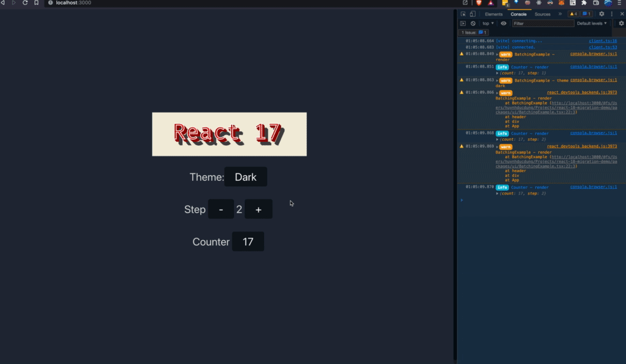Create a live expression with the eye icon
This screenshot has height=364, width=626.
pyautogui.click(x=503, y=24)
